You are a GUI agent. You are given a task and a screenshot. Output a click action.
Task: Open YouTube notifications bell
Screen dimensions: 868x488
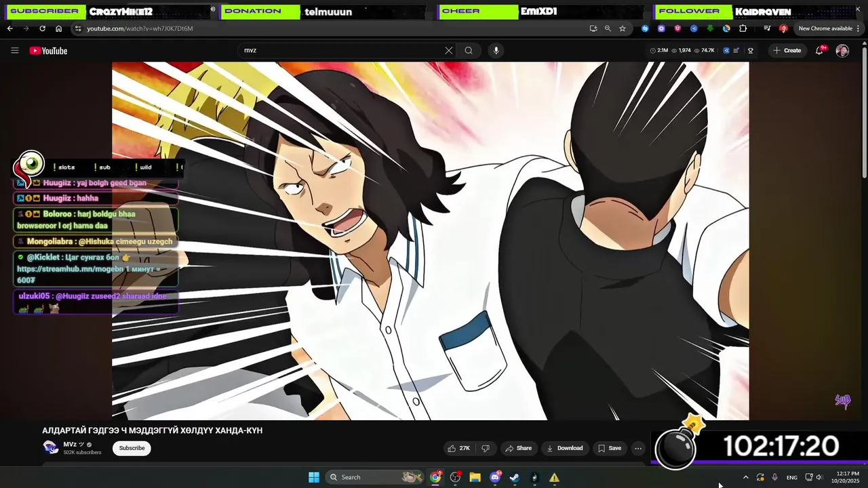[819, 50]
